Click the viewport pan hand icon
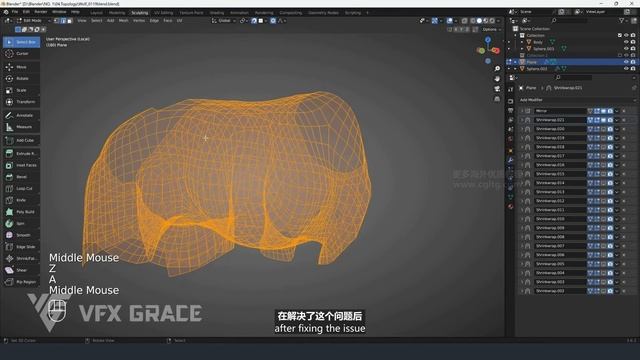The height and width of the screenshot is (360, 640). (497, 78)
